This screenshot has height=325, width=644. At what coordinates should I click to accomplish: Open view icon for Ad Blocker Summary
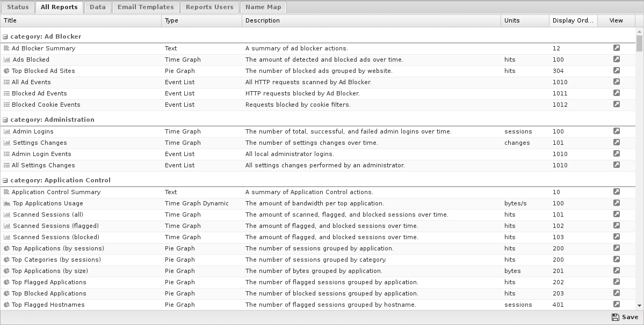[x=616, y=48]
